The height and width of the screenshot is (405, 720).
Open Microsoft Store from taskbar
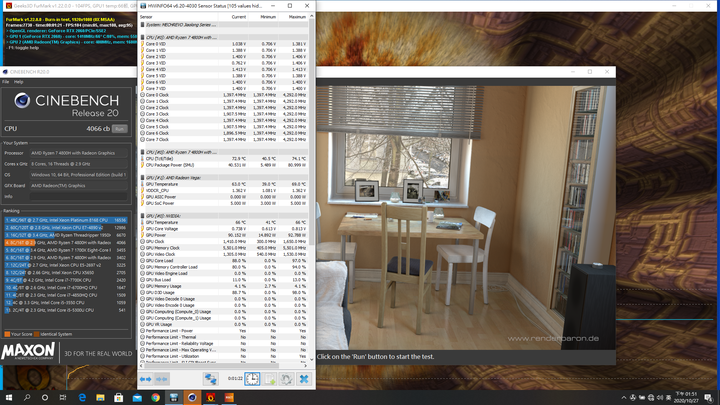[118, 397]
